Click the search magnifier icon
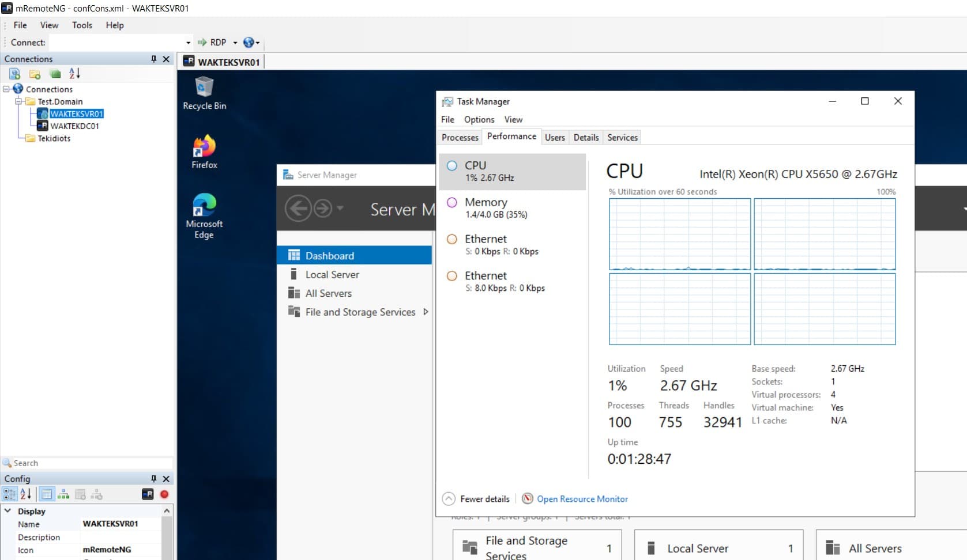 point(7,463)
